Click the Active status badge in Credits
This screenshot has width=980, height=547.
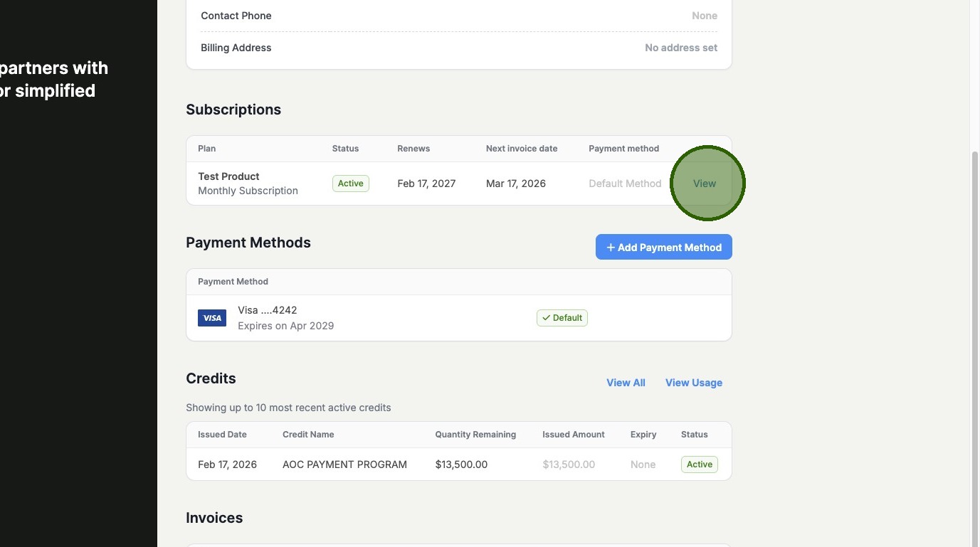(699, 464)
